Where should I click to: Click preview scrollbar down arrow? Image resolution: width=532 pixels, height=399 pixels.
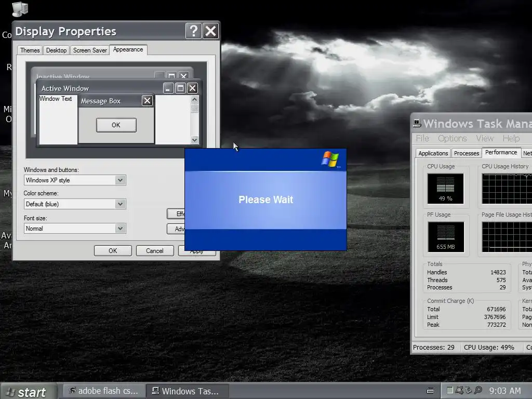click(x=194, y=139)
